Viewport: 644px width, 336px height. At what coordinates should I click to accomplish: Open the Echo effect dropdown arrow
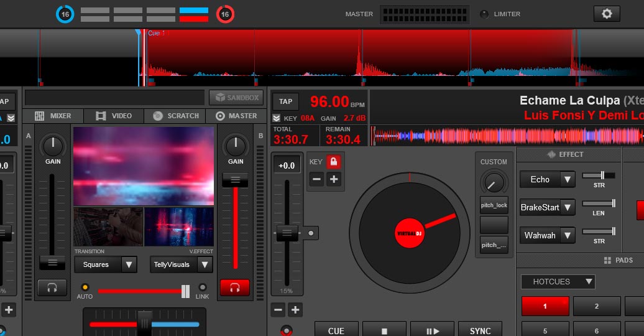point(567,179)
